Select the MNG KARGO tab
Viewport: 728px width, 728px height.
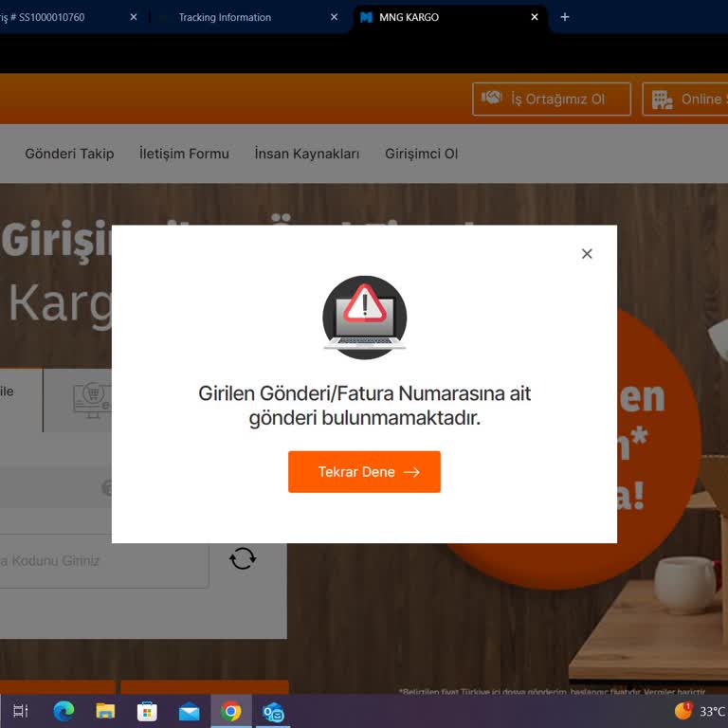tap(409, 17)
